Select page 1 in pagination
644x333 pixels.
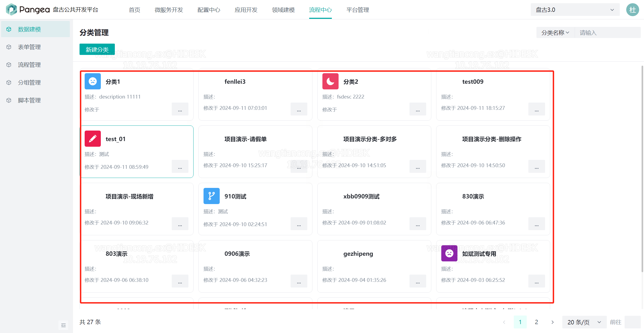coord(520,322)
